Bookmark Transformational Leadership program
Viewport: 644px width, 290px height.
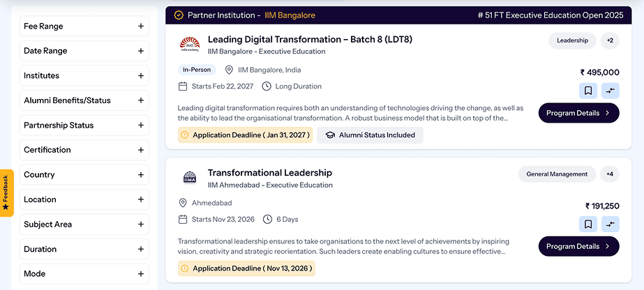(x=588, y=224)
